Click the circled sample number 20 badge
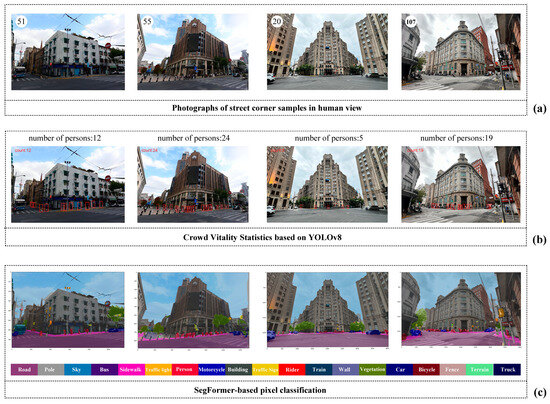The image size is (550, 404). (277, 22)
